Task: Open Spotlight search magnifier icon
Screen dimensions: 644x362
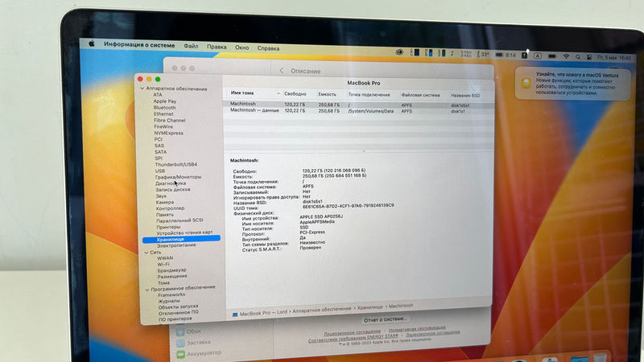Action: pyautogui.click(x=578, y=57)
